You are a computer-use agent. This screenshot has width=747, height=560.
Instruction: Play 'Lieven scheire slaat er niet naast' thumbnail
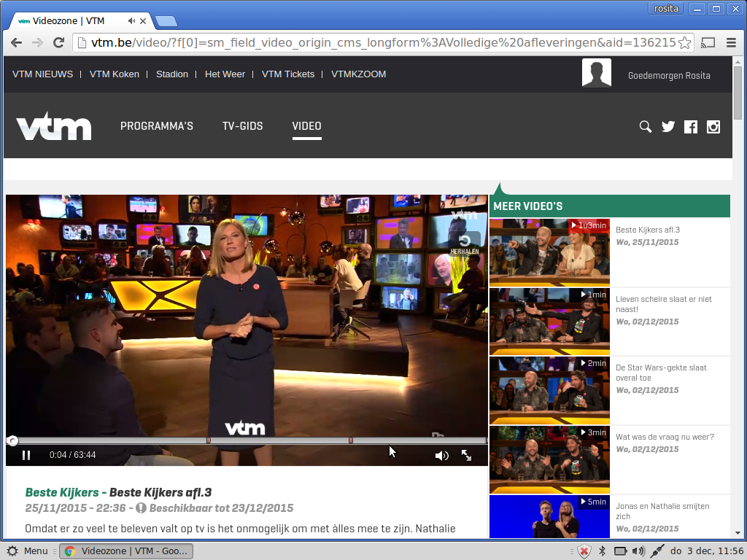pyautogui.click(x=549, y=321)
